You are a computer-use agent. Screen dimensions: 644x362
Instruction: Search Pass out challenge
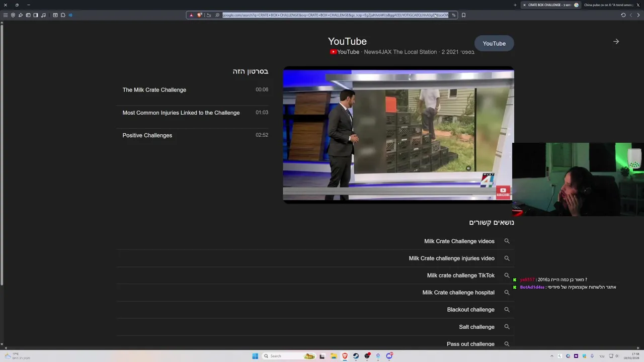471,344
